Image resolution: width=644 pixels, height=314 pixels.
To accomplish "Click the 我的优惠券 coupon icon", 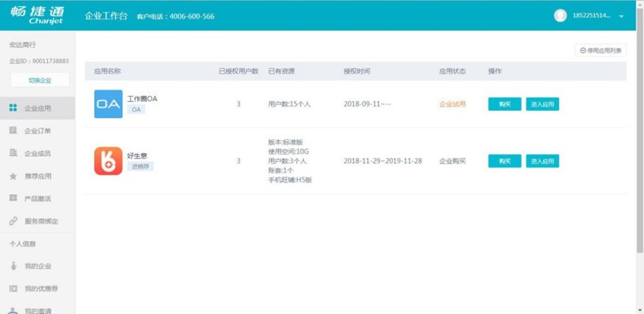I will click(x=13, y=288).
